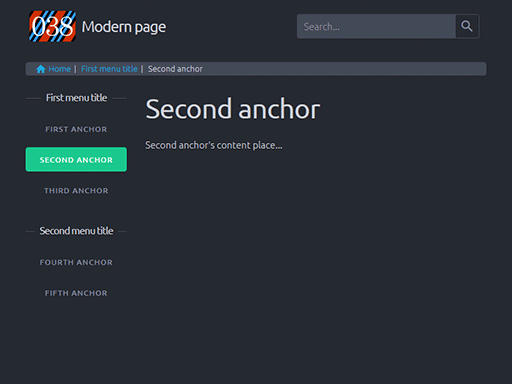Open the Home breadcrumb link
The width and height of the screenshot is (512, 384).
(x=60, y=69)
